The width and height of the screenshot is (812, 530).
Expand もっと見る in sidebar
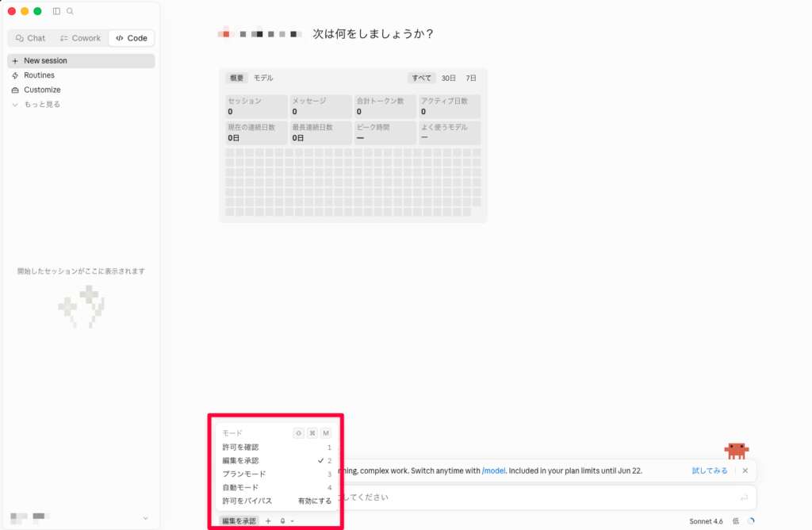click(x=42, y=104)
